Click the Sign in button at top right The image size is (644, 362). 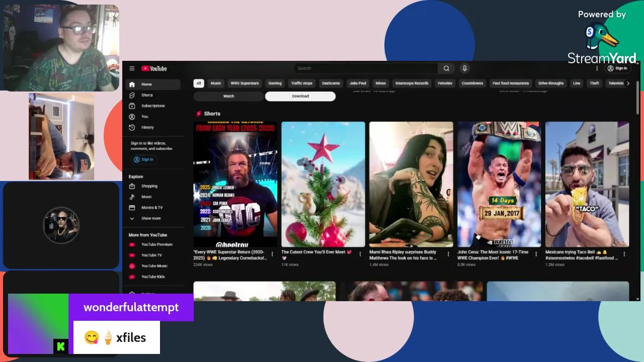[x=617, y=68]
